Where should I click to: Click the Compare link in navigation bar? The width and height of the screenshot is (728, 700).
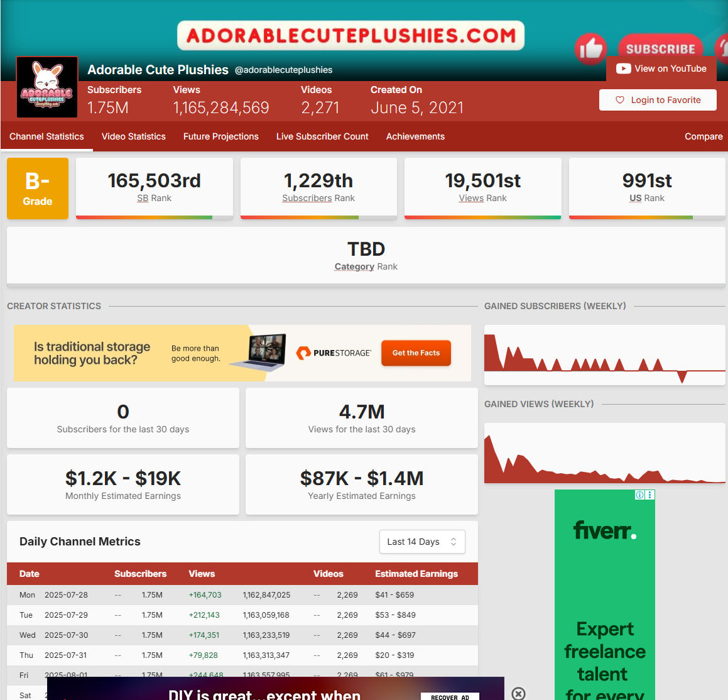point(704,136)
